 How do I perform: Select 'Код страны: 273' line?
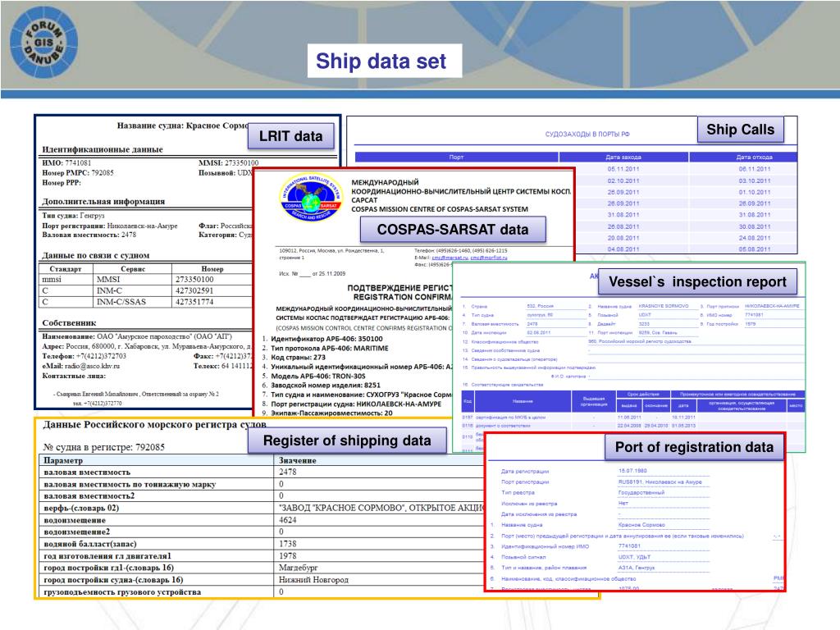pyautogui.click(x=298, y=358)
